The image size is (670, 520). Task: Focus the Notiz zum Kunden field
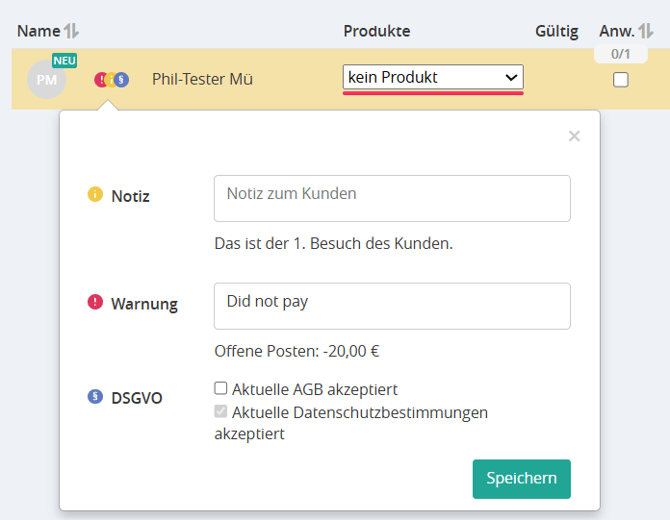[392, 198]
